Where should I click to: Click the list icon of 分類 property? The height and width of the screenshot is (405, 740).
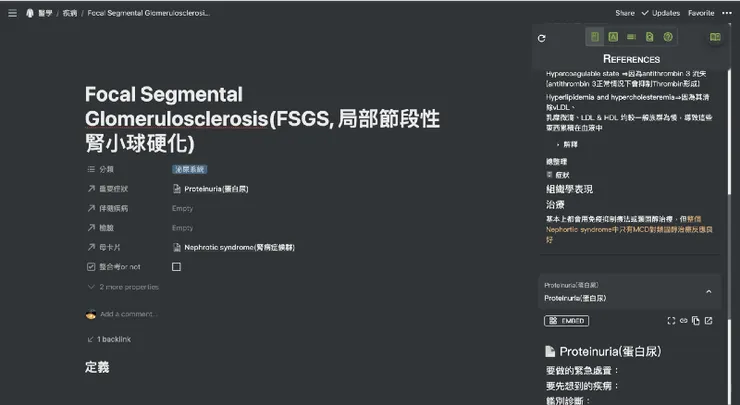pos(91,169)
